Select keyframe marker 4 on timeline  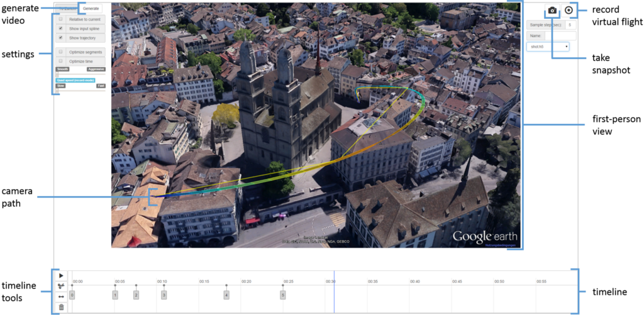[x=226, y=294]
